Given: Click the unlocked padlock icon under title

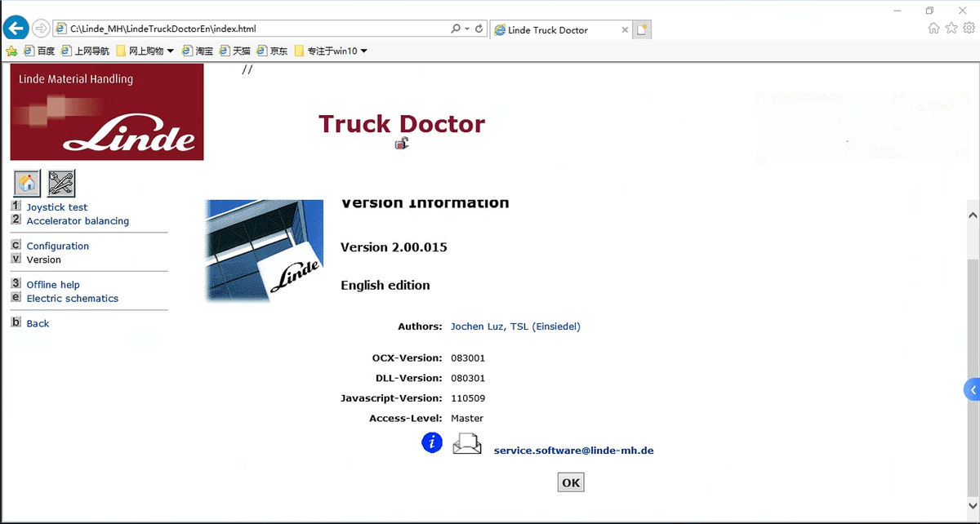Looking at the screenshot, I should (401, 144).
